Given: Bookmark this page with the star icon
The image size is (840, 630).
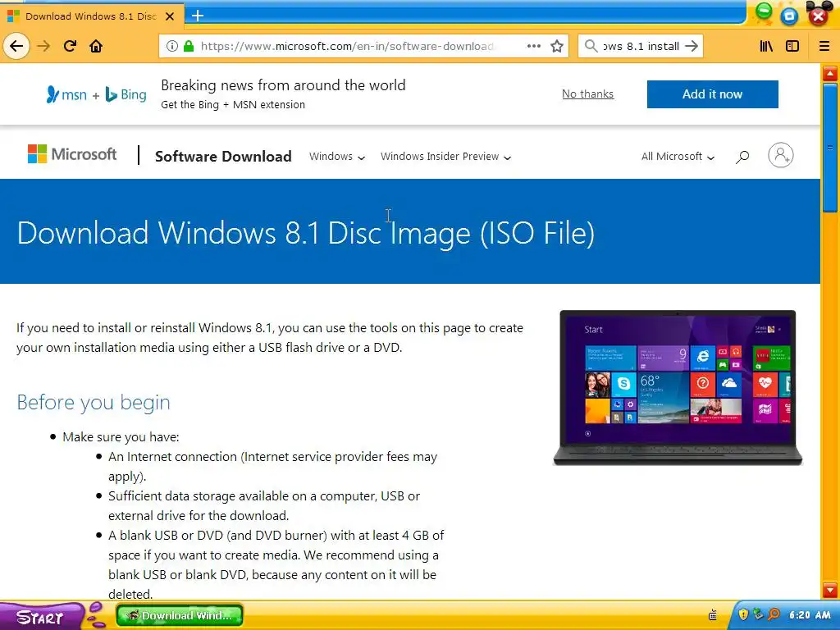Looking at the screenshot, I should coord(557,46).
